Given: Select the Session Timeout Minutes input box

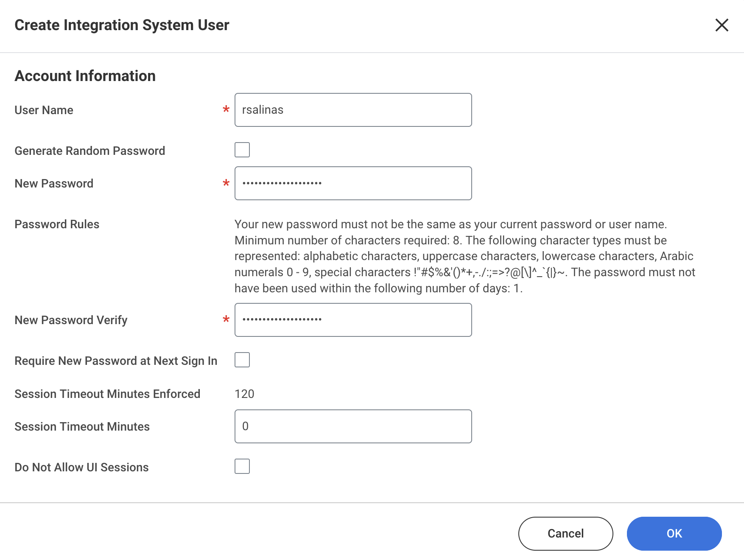Looking at the screenshot, I should [353, 426].
